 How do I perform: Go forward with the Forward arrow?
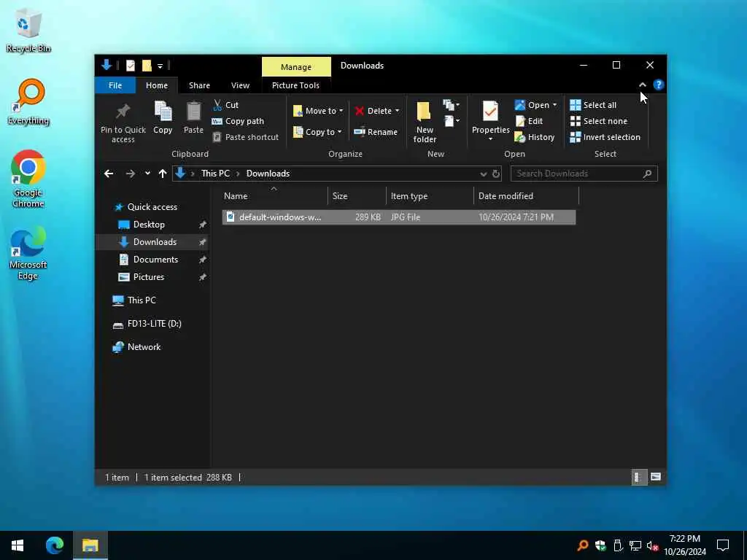130,174
